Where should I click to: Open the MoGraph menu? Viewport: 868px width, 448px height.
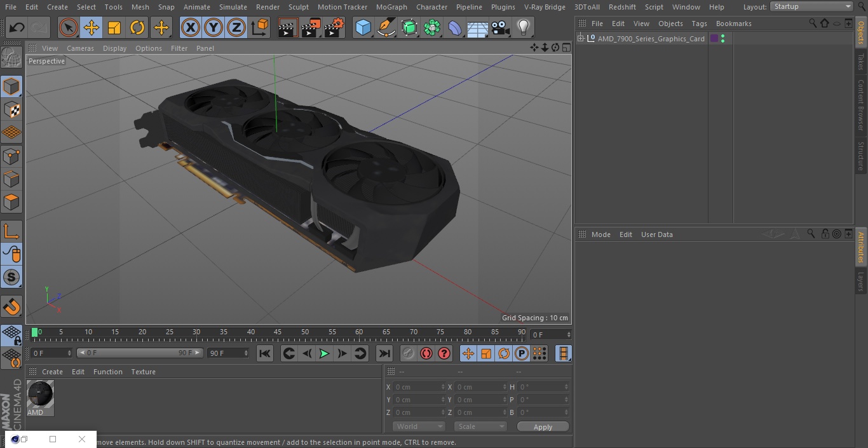click(x=391, y=7)
